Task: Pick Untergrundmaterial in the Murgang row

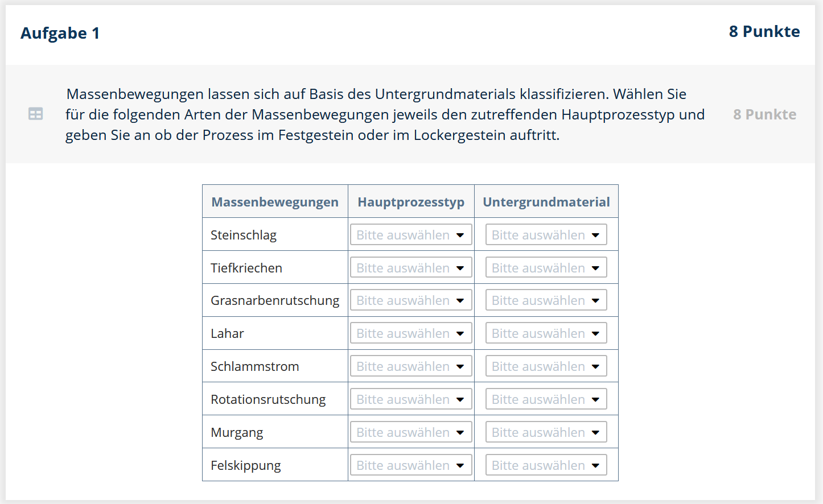Action: [x=546, y=432]
